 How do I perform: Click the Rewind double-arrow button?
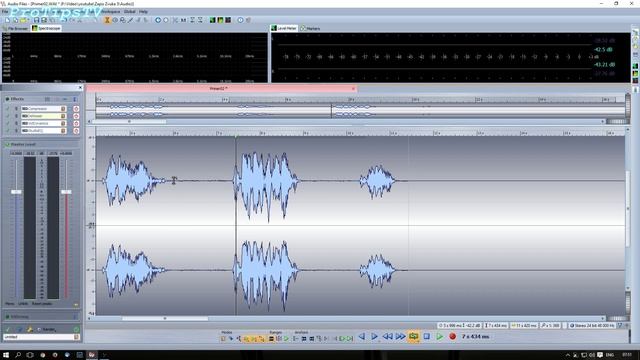(x=387, y=337)
